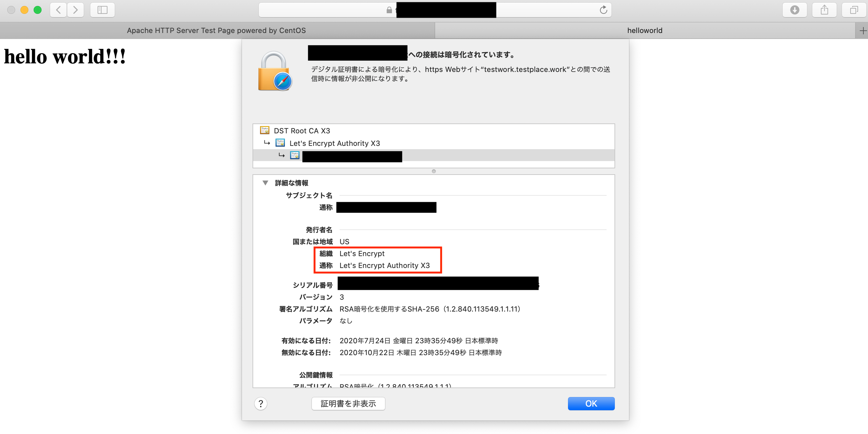Click the Safari back navigation arrow

[59, 10]
